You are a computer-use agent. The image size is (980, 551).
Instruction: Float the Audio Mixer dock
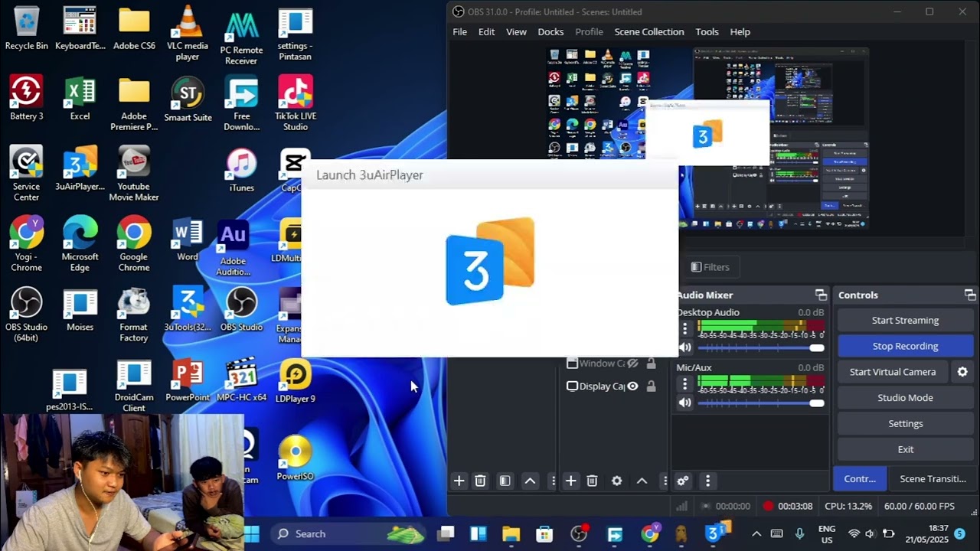pyautogui.click(x=821, y=295)
